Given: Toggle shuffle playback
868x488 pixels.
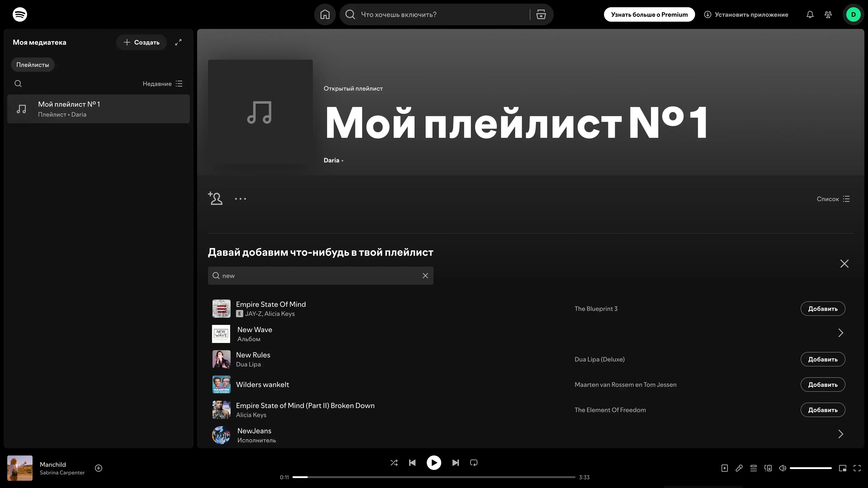Looking at the screenshot, I should click(394, 463).
